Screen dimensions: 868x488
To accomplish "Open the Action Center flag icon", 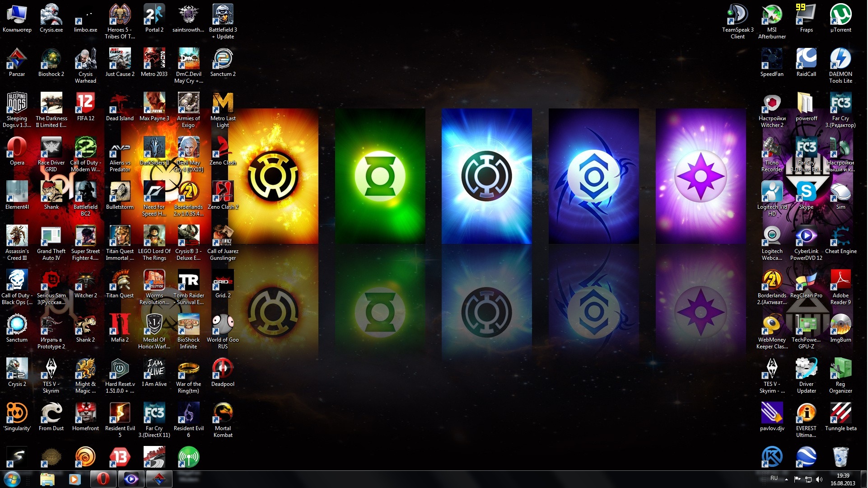I will (797, 479).
